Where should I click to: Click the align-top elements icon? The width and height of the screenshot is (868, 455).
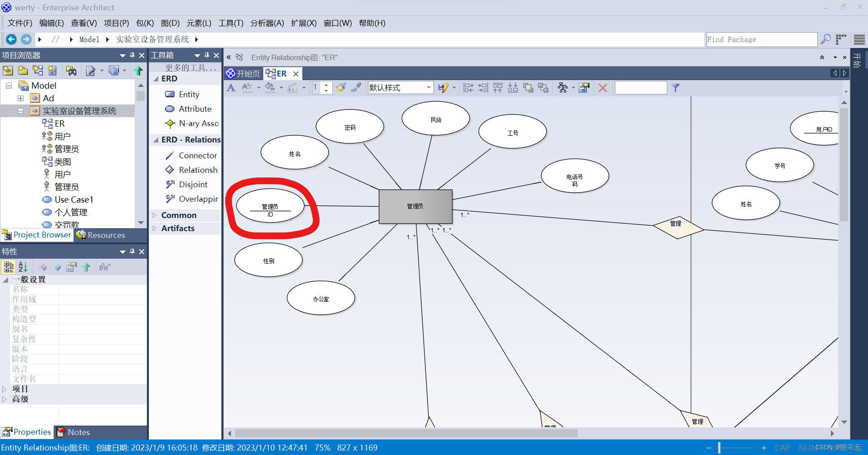tap(498, 88)
